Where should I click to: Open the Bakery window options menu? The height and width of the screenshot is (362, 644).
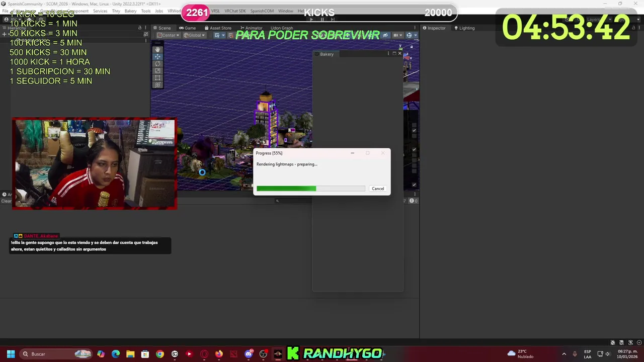coord(388,53)
